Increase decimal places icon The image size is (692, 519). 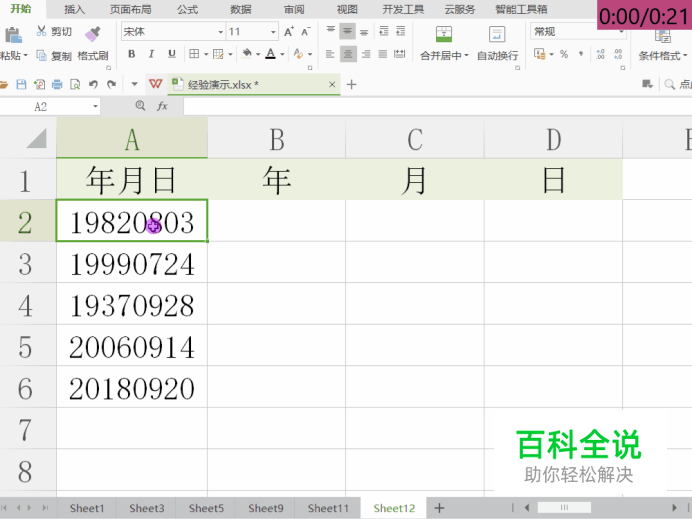600,54
